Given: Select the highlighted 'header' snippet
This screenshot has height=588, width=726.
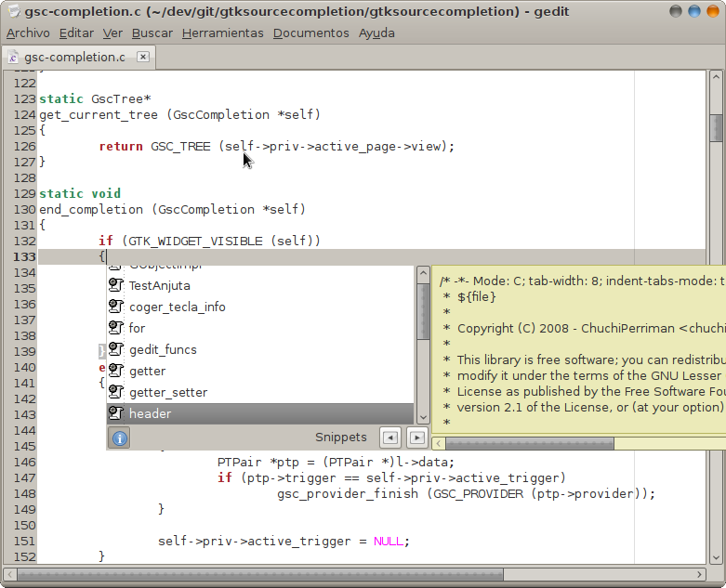Looking at the screenshot, I should (150, 413).
